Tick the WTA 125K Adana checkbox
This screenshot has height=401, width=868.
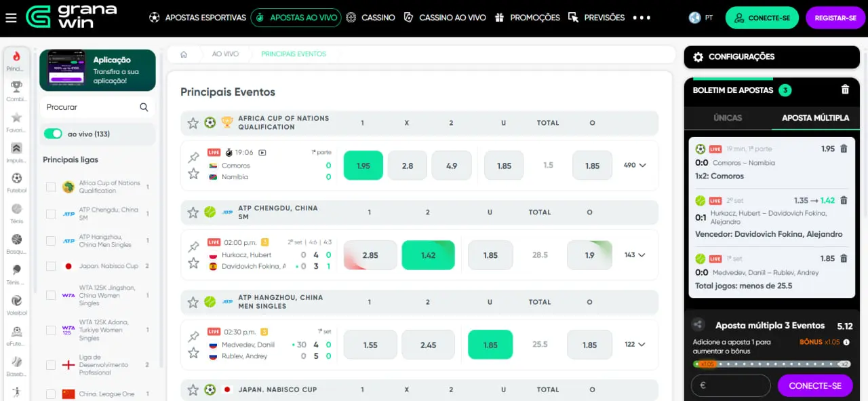pyautogui.click(x=51, y=330)
